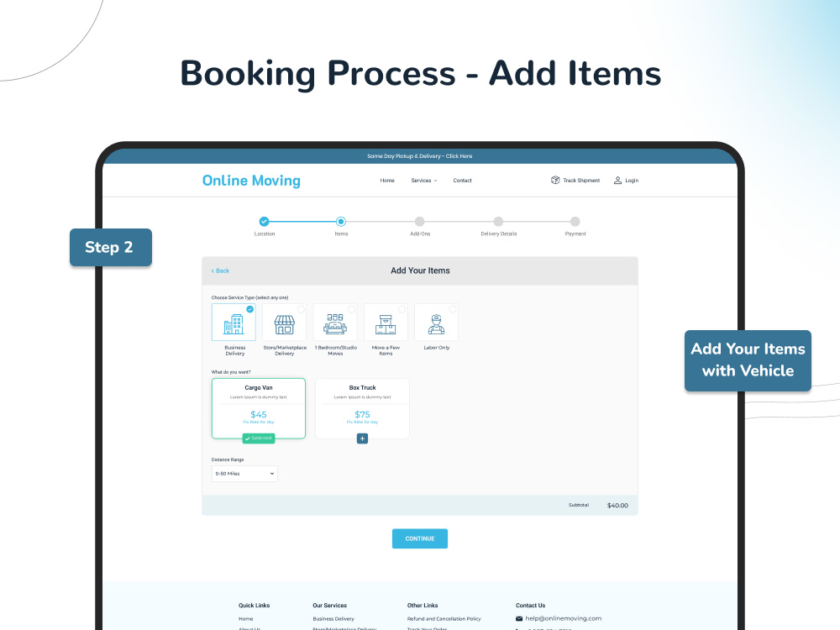Select the Store/Marketplace Delivery shop icon
This screenshot has height=630, width=840.
coord(285,324)
